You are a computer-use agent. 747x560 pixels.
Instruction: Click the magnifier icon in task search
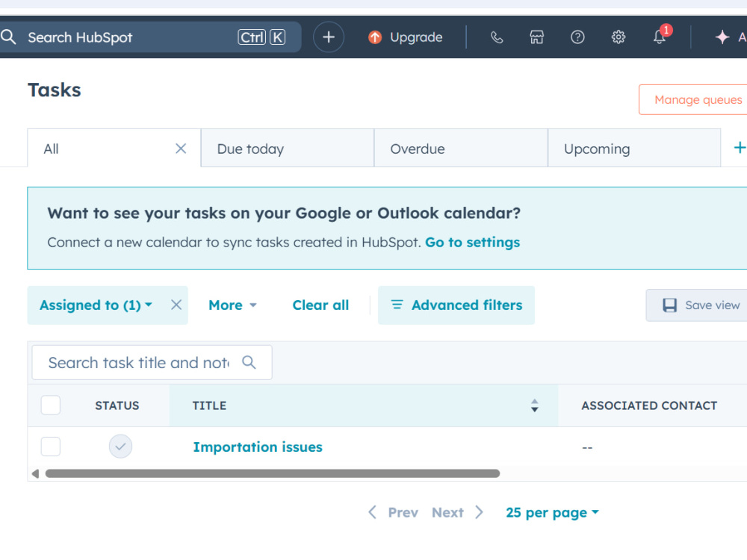tap(249, 362)
